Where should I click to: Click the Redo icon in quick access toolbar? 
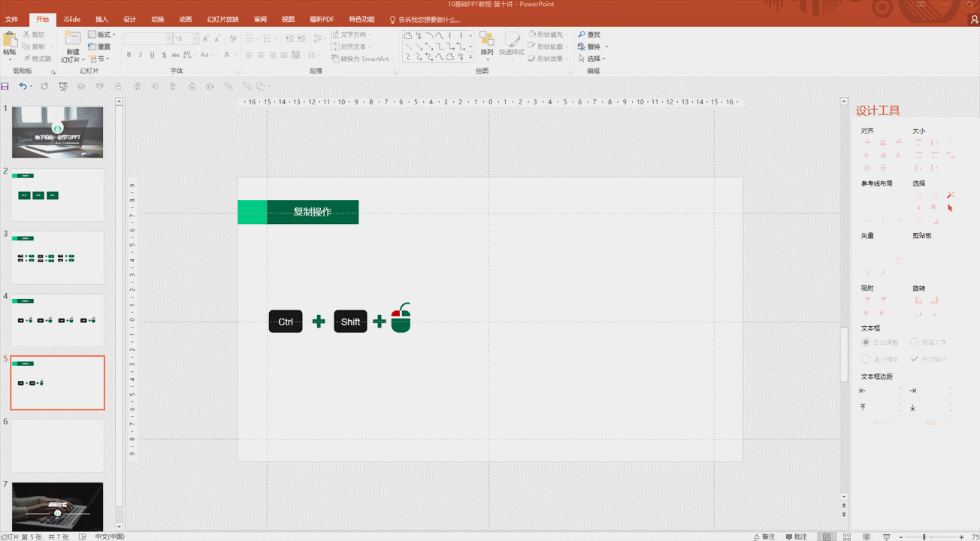(x=44, y=86)
